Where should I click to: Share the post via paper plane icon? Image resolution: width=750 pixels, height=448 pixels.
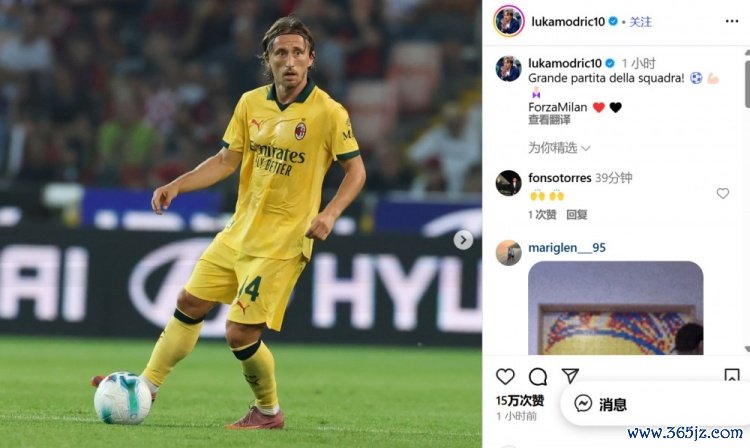[x=570, y=376]
